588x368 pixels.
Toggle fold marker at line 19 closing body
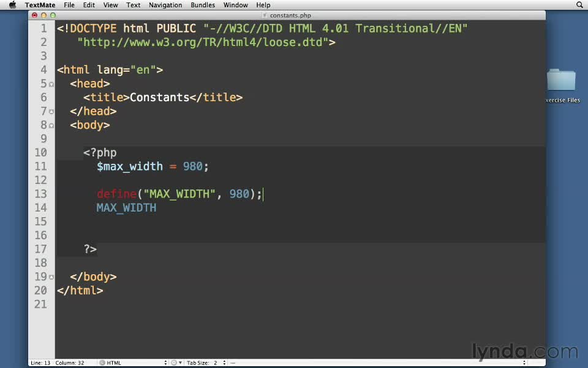coord(51,277)
